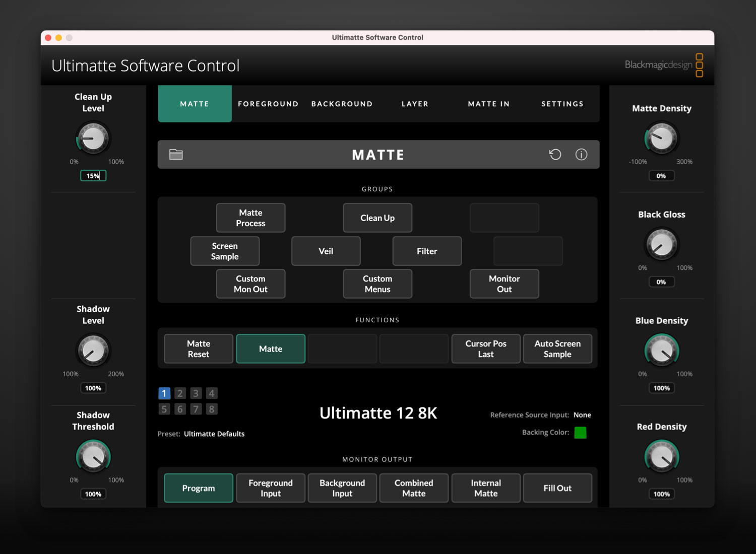Select the Screen Sample group
This screenshot has height=554, width=756.
click(225, 251)
